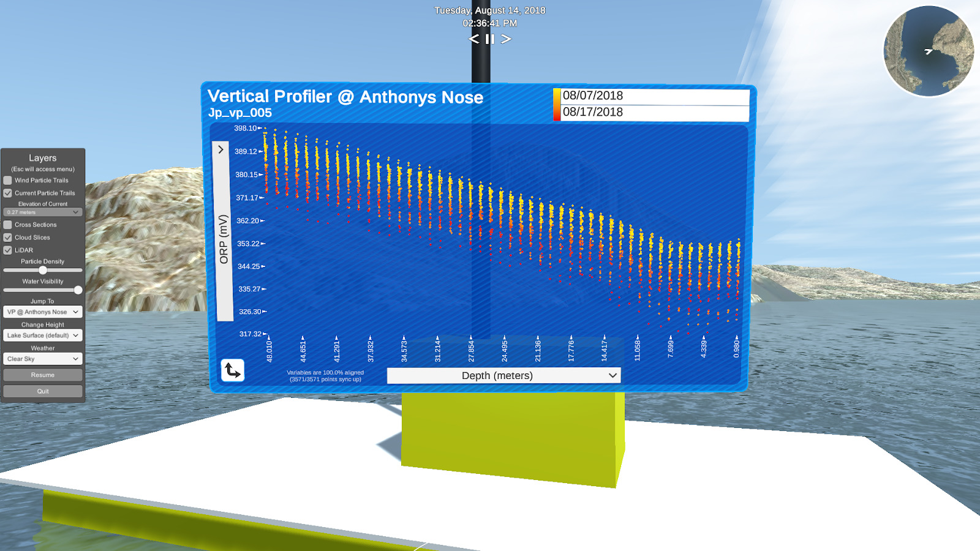Open the minimap globe view
980x551 pixels.
point(929,51)
